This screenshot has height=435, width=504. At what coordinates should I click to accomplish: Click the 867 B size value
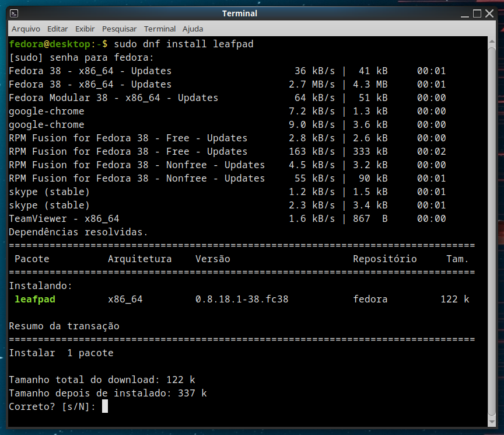pyautogui.click(x=370, y=219)
